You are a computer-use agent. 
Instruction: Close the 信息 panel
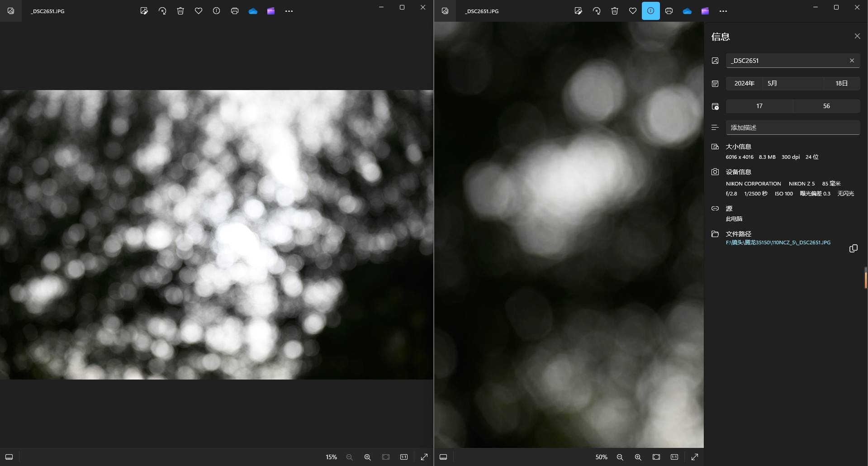tap(857, 36)
